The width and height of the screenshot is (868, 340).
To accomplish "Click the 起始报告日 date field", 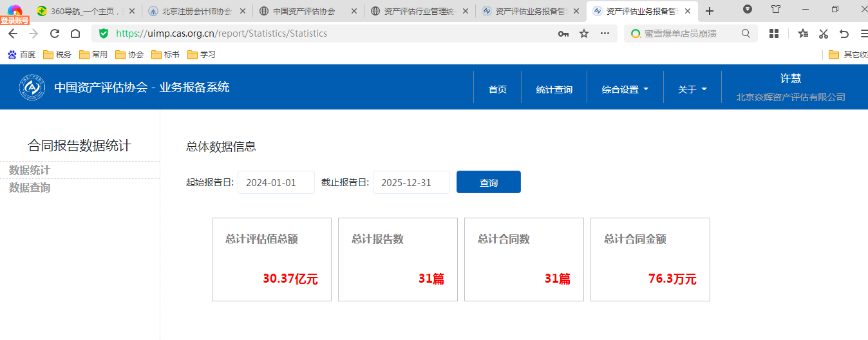I will (276, 182).
